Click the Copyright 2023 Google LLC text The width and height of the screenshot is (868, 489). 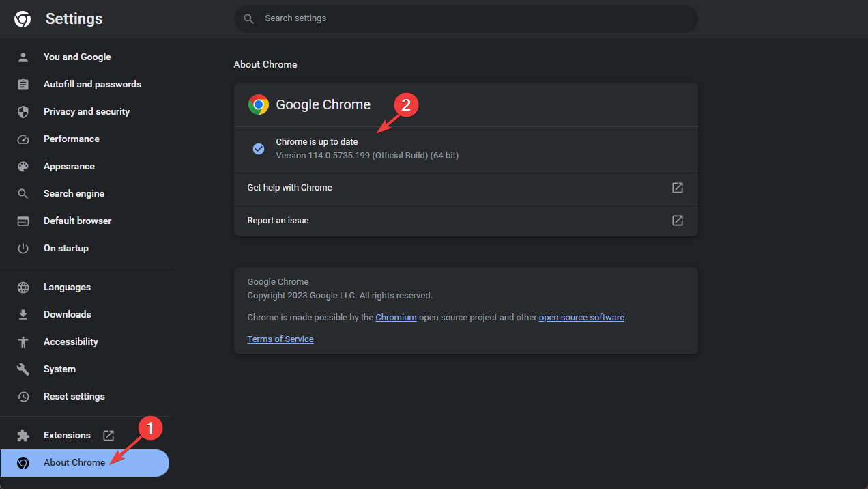tap(340, 295)
